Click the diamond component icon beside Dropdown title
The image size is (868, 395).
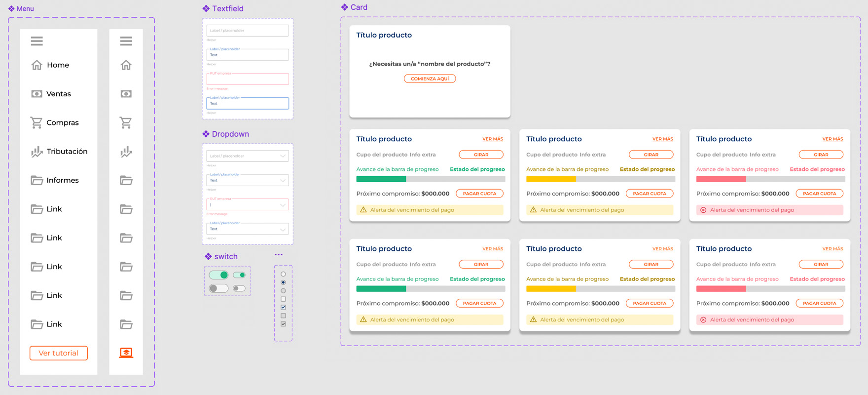coord(206,134)
